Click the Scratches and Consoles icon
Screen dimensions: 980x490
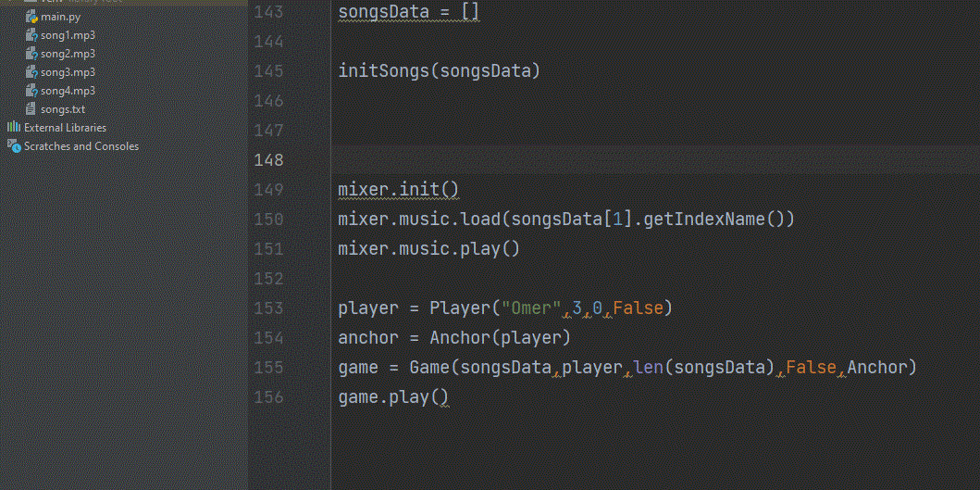(14, 146)
